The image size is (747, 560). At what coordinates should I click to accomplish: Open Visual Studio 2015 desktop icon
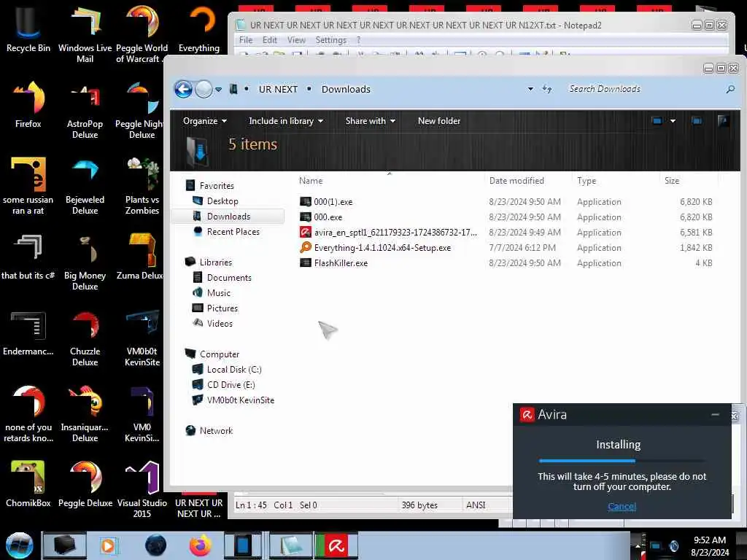pyautogui.click(x=142, y=489)
